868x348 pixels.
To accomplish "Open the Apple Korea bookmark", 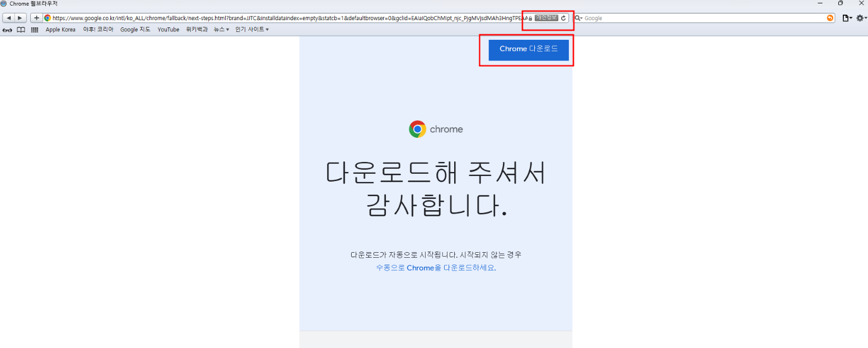I will [60, 30].
